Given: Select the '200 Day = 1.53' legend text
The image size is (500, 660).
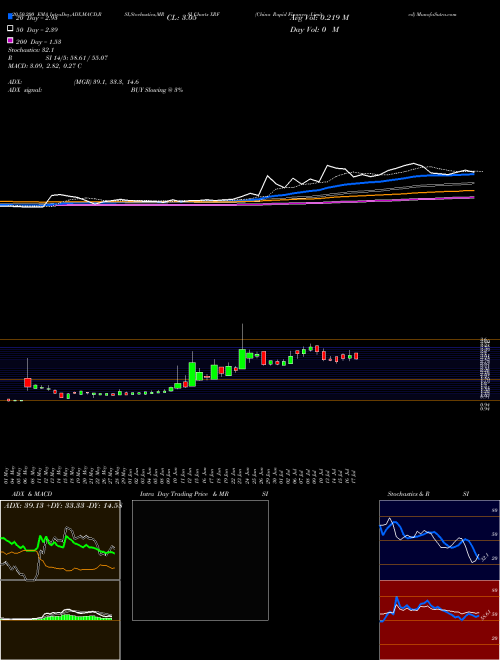Looking at the screenshot, I should (x=39, y=41).
